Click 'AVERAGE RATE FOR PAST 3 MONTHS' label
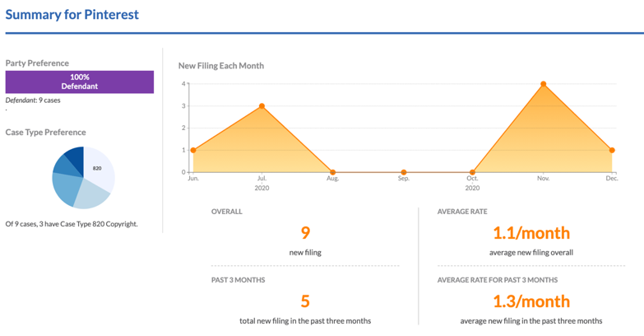 coord(498,280)
